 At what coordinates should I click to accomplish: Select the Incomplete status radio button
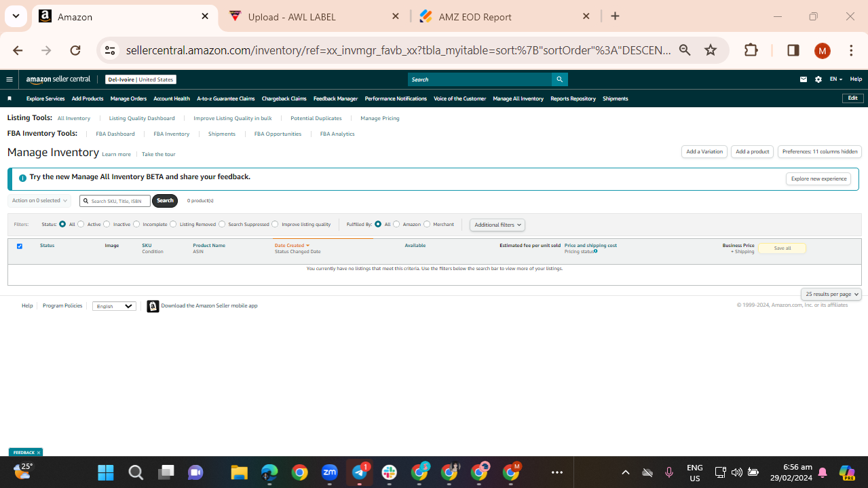coord(136,224)
